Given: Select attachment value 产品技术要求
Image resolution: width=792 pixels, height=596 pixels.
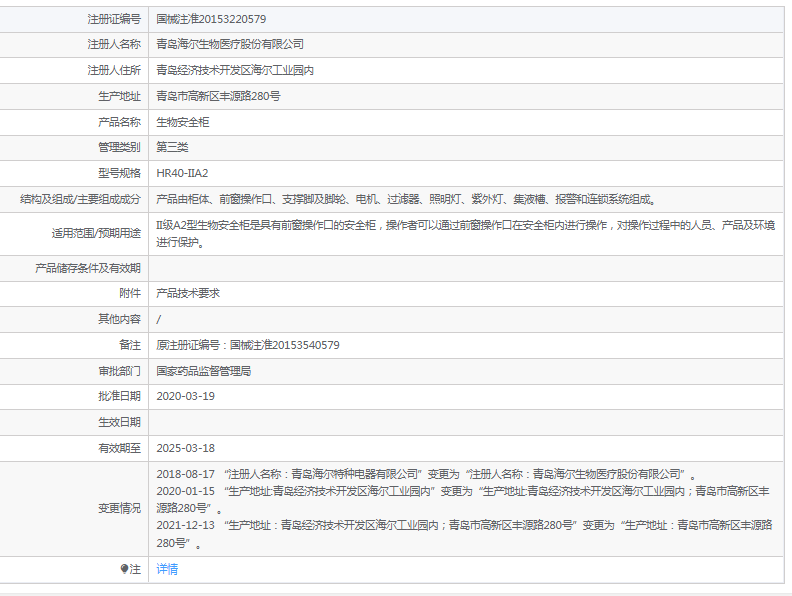Looking at the screenshot, I should [x=188, y=293].
